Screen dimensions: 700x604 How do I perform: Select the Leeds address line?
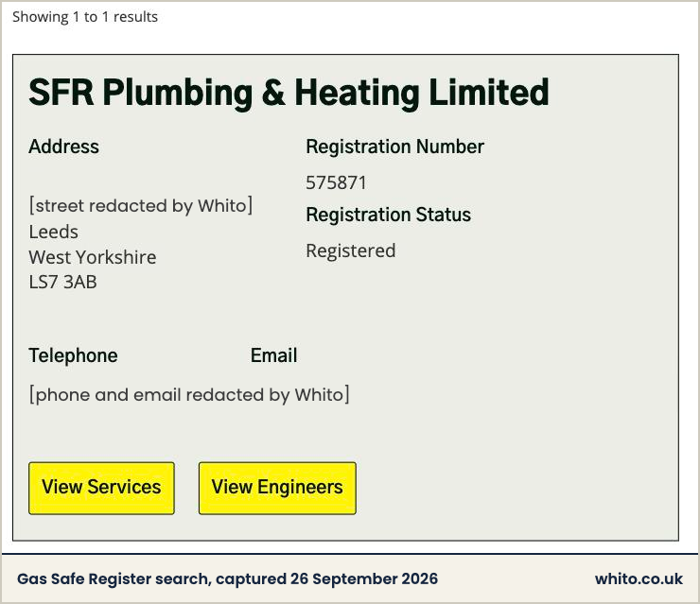54,232
